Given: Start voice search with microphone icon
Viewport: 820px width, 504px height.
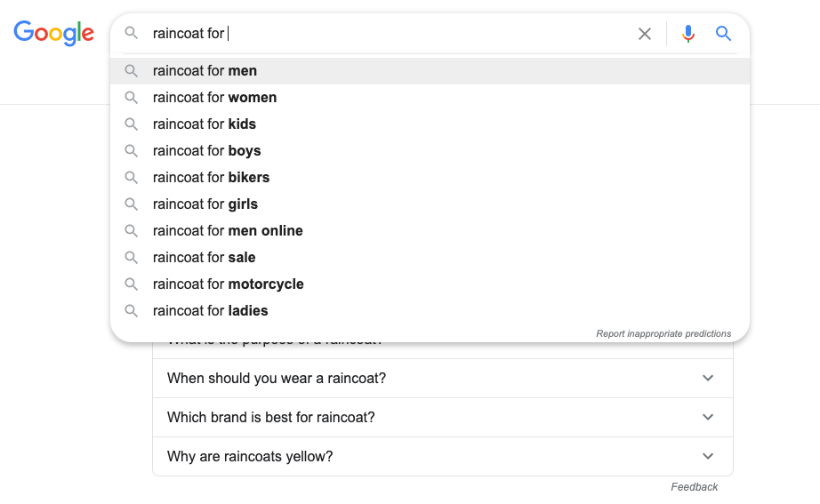Looking at the screenshot, I should [687, 34].
